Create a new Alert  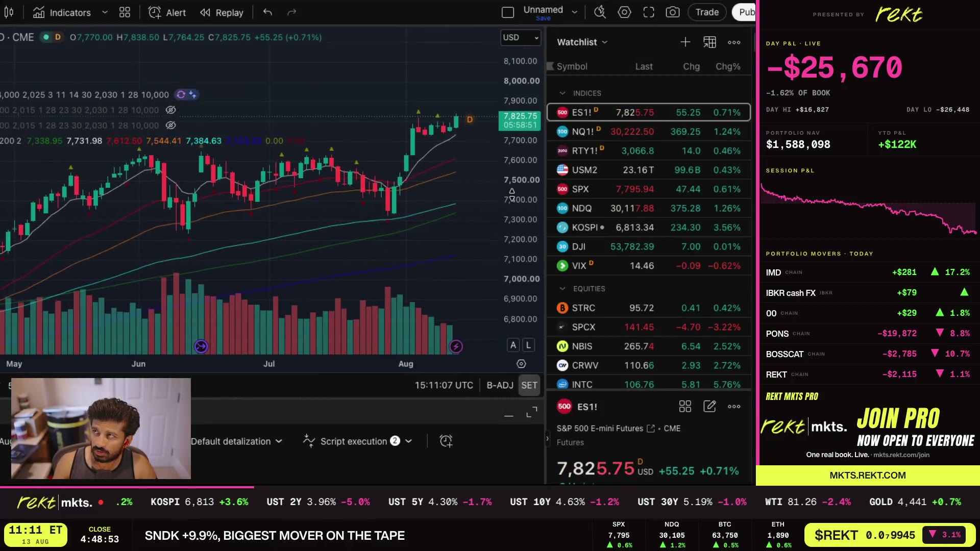(x=167, y=12)
